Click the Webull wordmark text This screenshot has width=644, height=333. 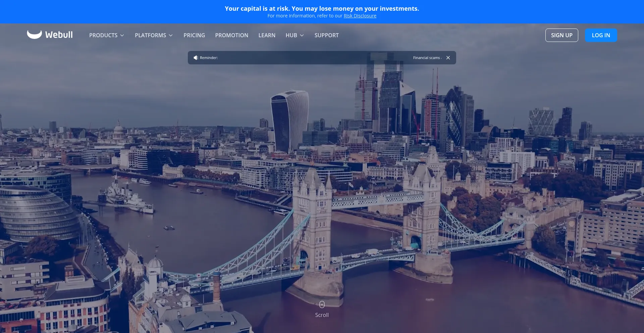pos(59,34)
